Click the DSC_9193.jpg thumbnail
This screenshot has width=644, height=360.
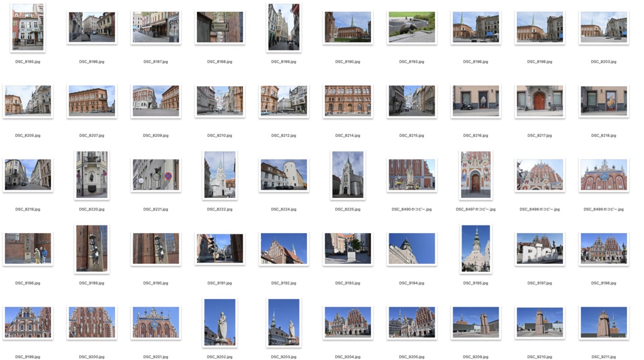click(x=348, y=248)
